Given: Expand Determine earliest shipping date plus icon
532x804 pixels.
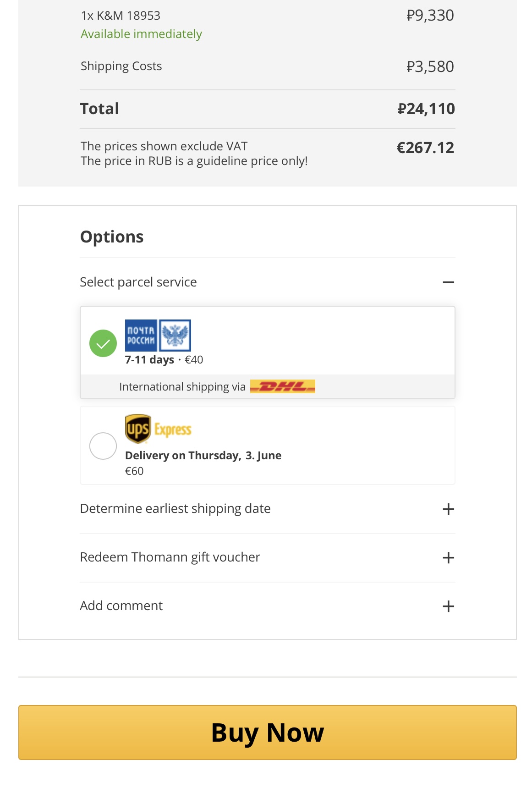Looking at the screenshot, I should (x=448, y=509).
